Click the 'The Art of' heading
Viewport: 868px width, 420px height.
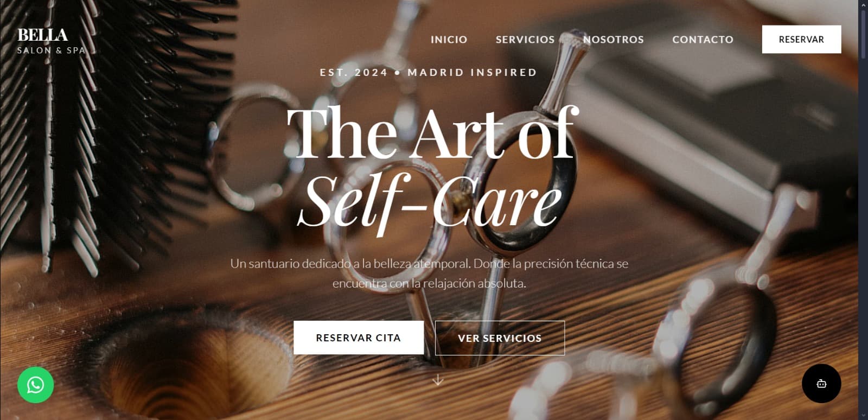click(432, 133)
